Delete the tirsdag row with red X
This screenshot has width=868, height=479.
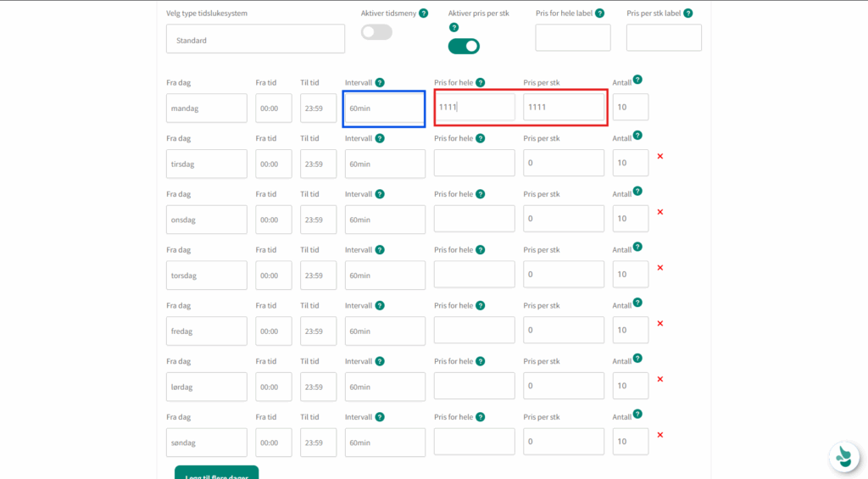coord(660,156)
